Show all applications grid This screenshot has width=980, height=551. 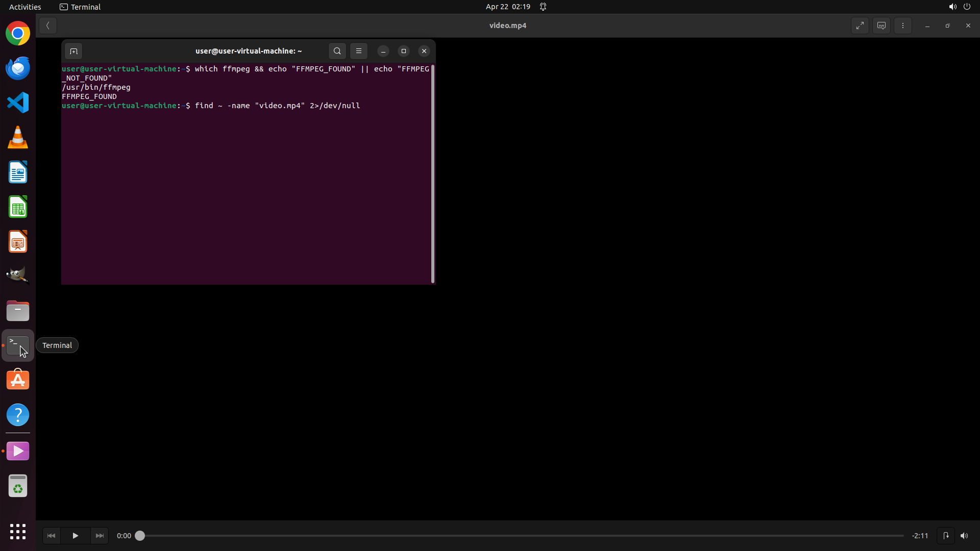[18, 532]
